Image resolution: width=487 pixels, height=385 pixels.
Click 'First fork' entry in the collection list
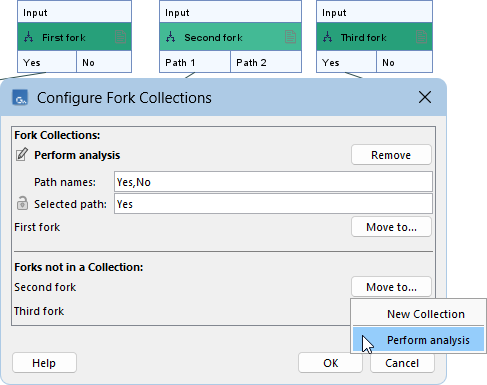click(37, 227)
